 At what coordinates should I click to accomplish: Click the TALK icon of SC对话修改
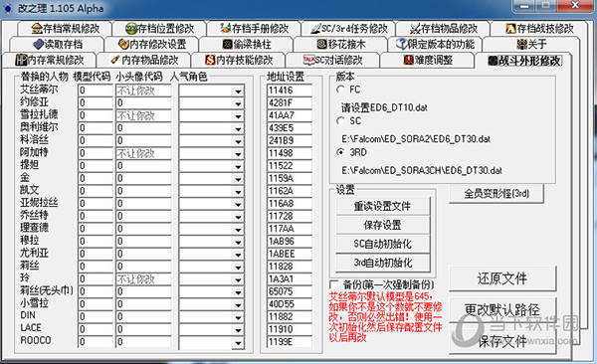(308, 60)
